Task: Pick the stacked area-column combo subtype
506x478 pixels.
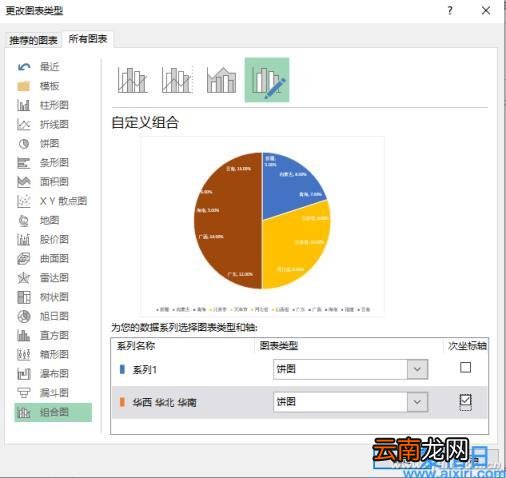Action: 222,80
